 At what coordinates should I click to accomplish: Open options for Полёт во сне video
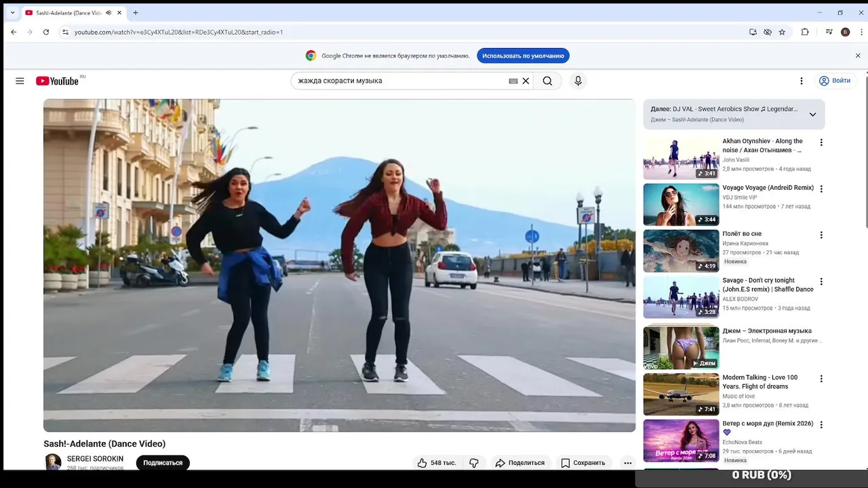click(821, 235)
